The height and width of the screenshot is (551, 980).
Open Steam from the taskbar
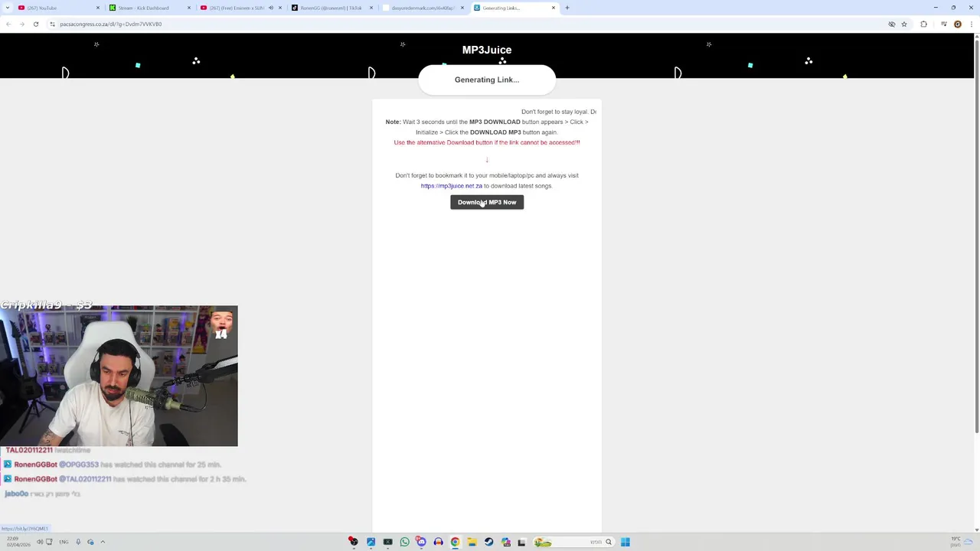488,542
